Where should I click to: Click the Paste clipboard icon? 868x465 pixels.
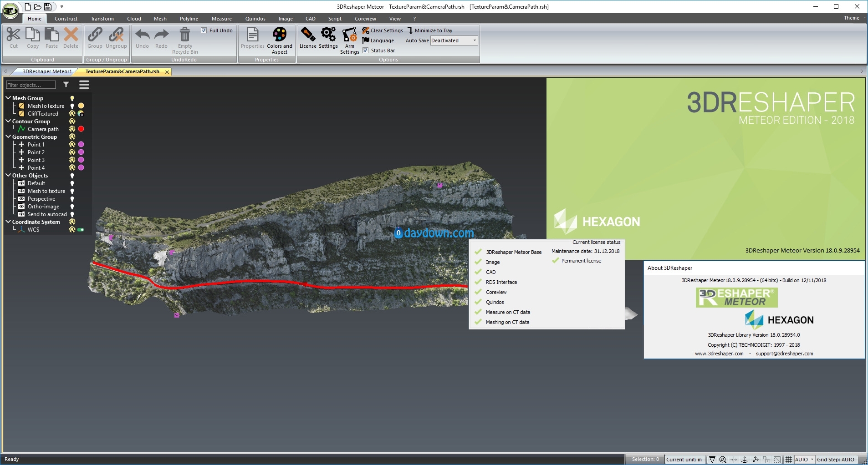[x=51, y=35]
